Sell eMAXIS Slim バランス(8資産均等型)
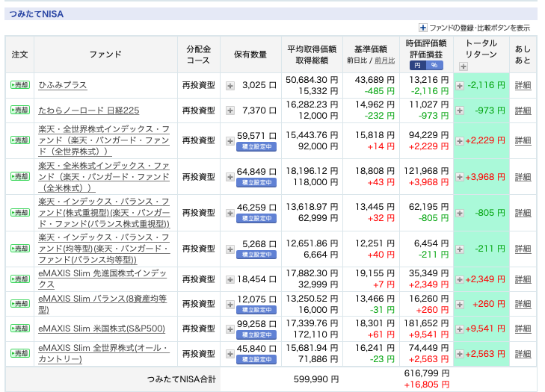Screen dimensions: 545x392 (20, 304)
